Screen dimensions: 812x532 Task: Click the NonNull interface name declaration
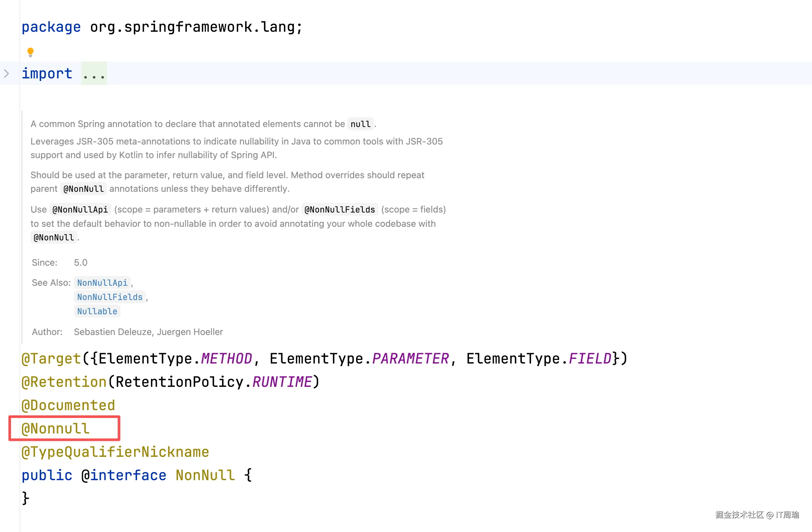coord(205,475)
